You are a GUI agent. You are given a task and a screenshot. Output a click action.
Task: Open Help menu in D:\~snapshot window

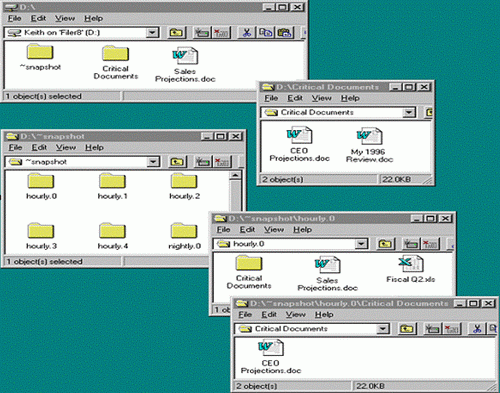click(94, 147)
